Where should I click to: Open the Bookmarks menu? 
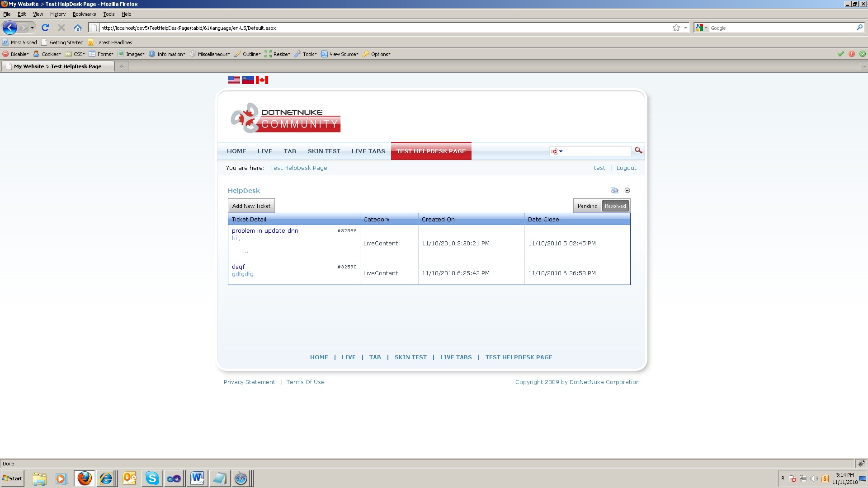point(84,14)
